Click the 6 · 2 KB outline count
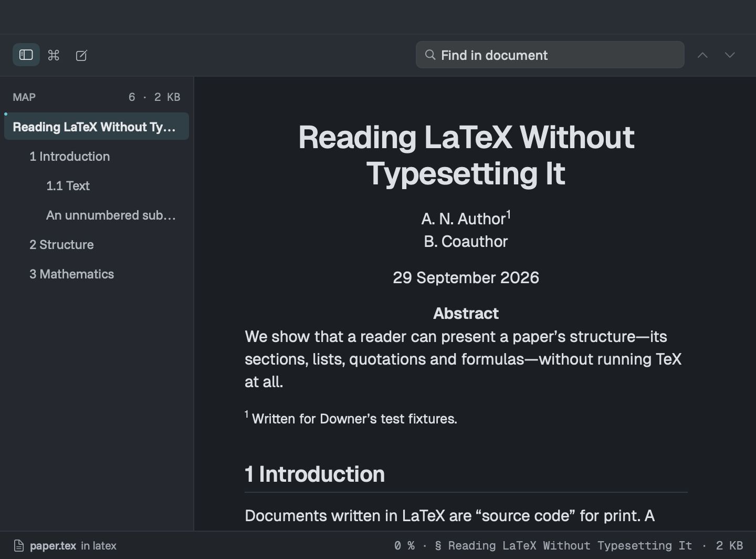This screenshot has height=559, width=756. click(154, 97)
